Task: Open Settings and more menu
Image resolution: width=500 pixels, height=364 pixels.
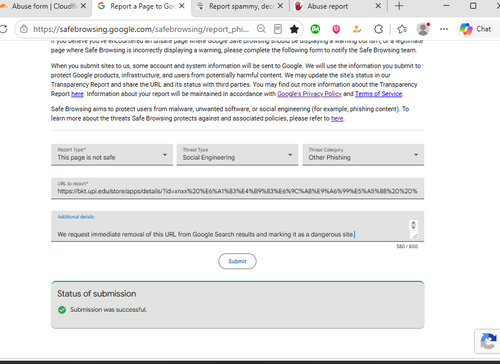Action: [x=444, y=29]
